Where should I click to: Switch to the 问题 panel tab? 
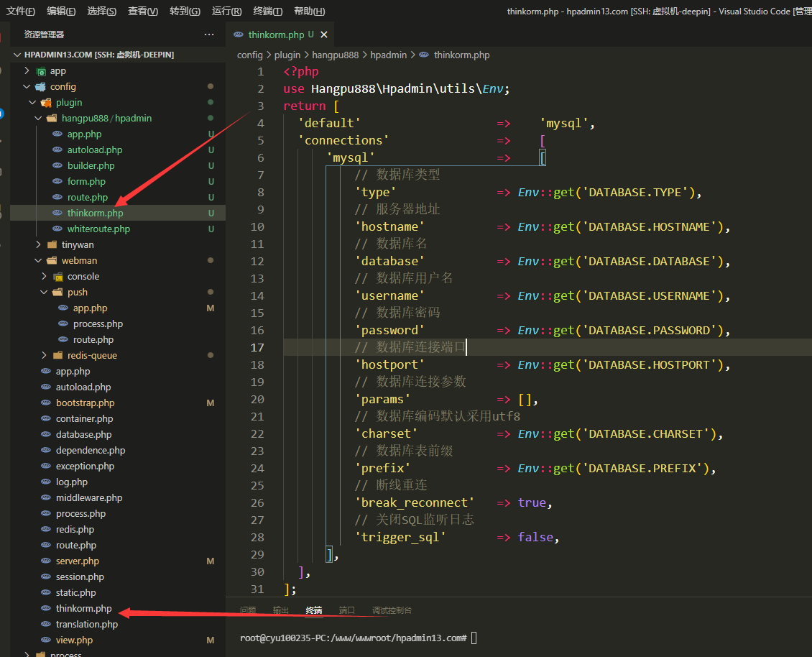pyautogui.click(x=248, y=610)
